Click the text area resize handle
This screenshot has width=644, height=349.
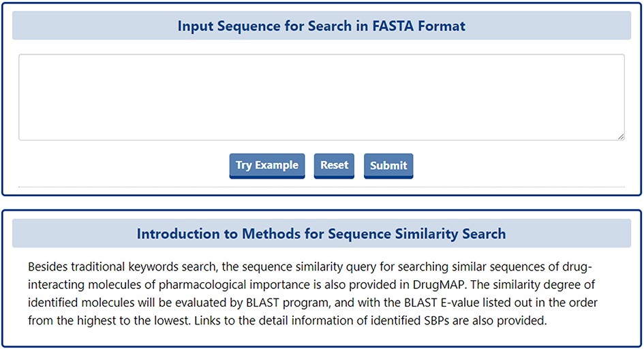(x=620, y=136)
